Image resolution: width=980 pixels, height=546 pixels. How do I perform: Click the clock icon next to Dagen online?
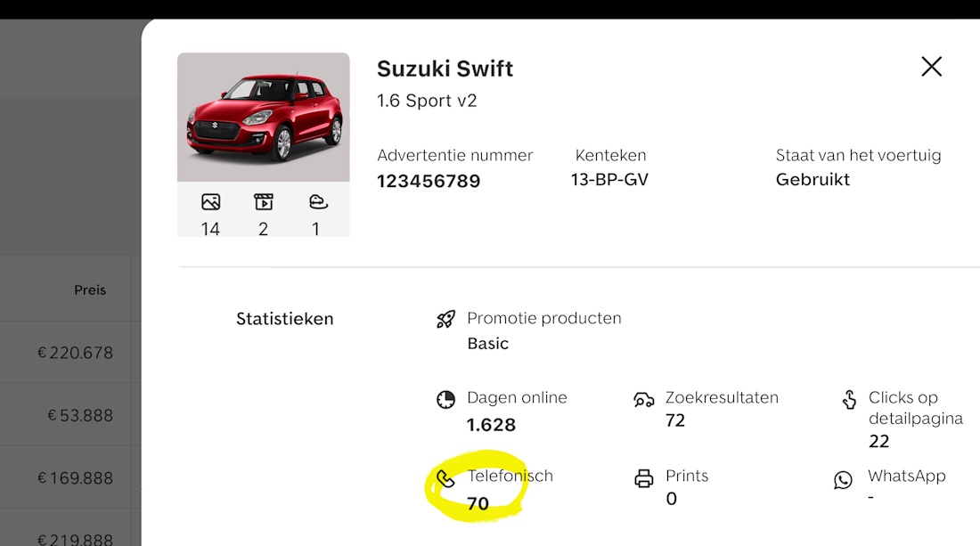[x=445, y=399]
